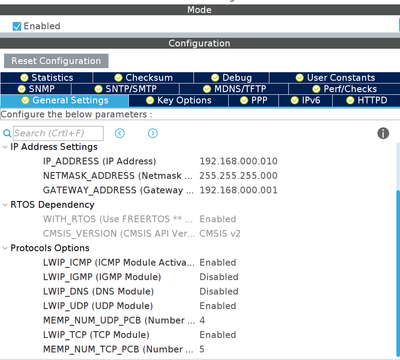Screen dimensions: 400x360
Task: Select the LWIP_IGMP parameter row
Action: (x=198, y=277)
